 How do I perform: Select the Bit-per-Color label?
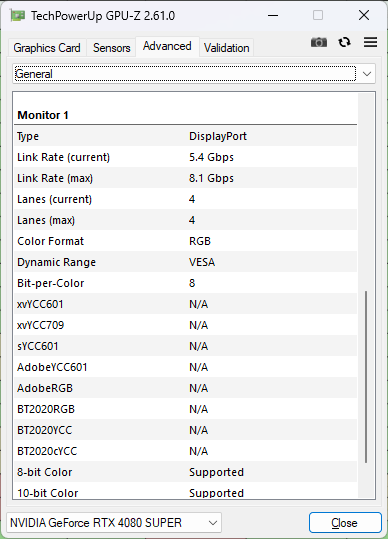51,283
